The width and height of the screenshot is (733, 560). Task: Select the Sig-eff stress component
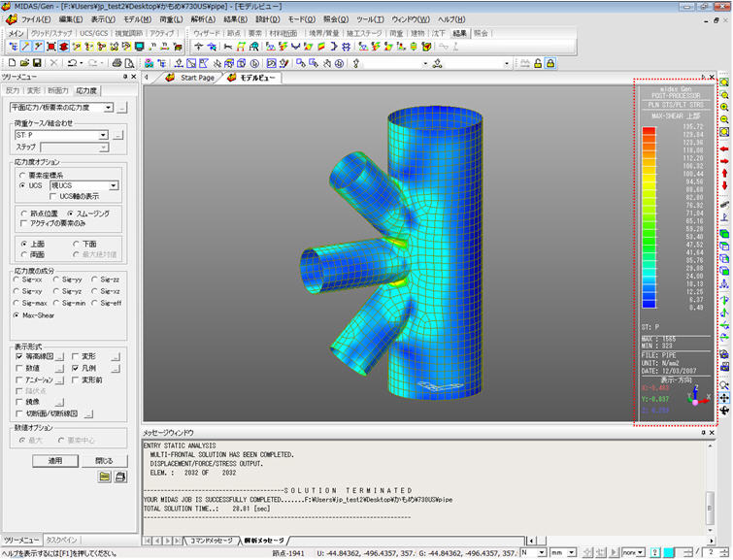click(x=94, y=304)
